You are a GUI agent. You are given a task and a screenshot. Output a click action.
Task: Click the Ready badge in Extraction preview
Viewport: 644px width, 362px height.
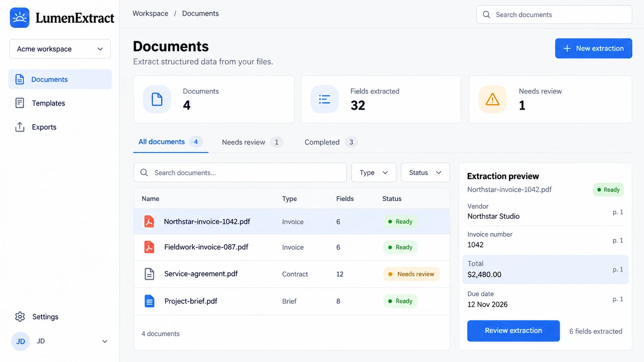608,190
